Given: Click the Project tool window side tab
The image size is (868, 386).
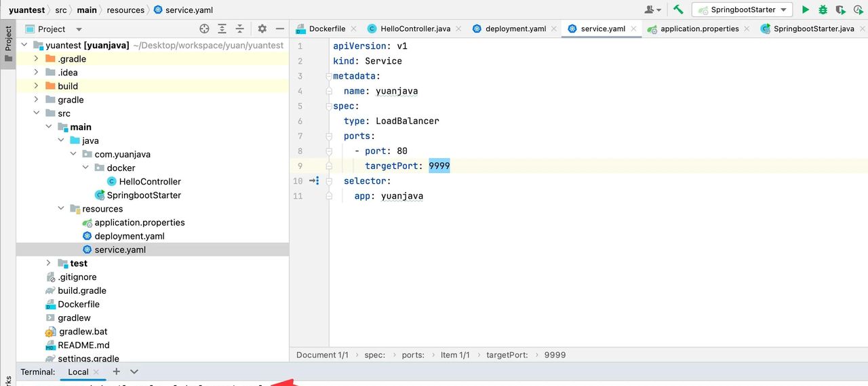Looking at the screenshot, I should point(8,44).
